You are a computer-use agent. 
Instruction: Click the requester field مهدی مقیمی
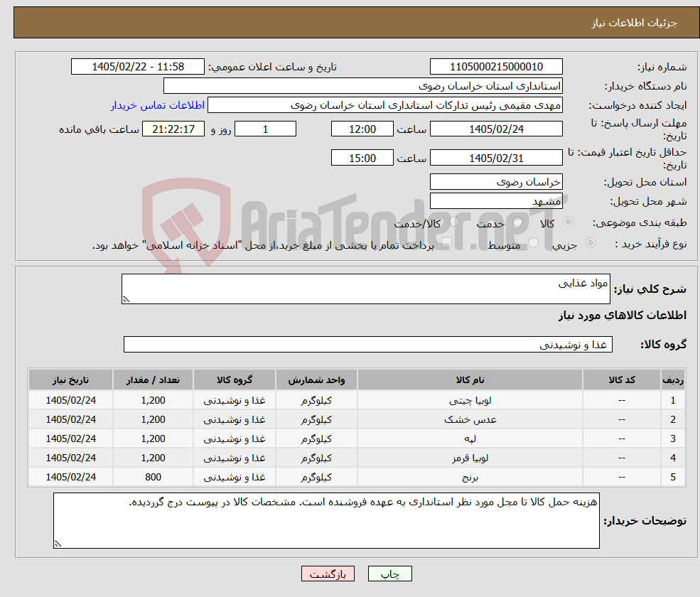tap(384, 105)
